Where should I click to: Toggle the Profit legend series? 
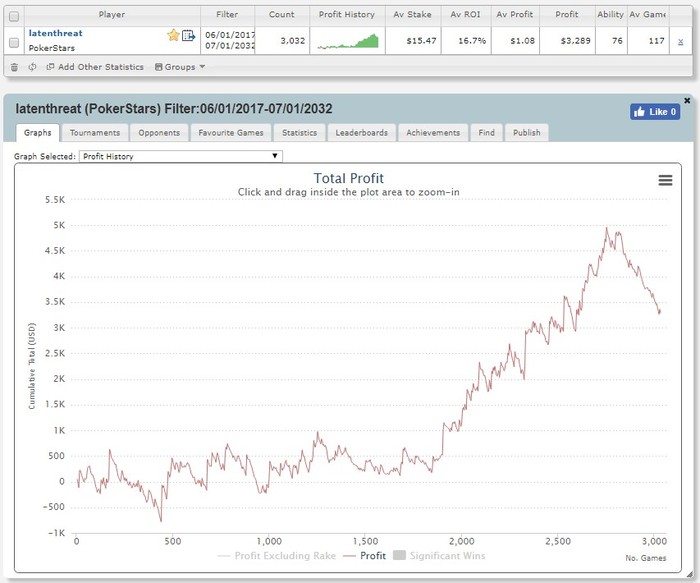[365, 556]
